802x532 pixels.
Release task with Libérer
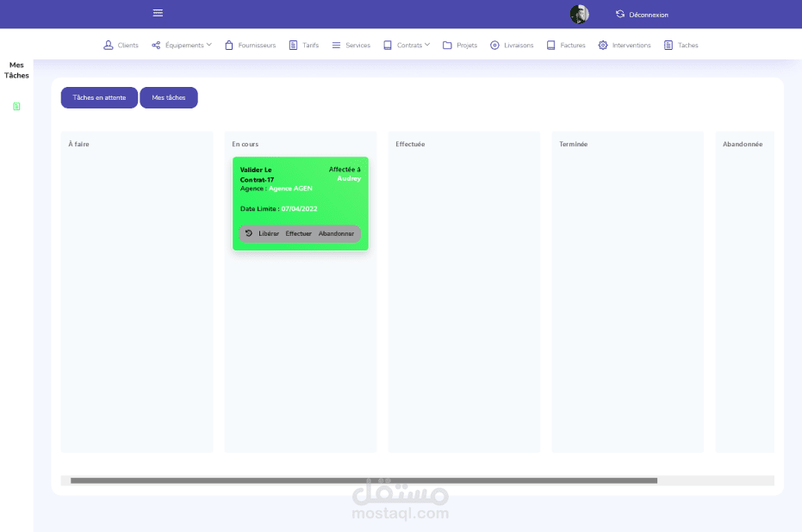coord(269,233)
